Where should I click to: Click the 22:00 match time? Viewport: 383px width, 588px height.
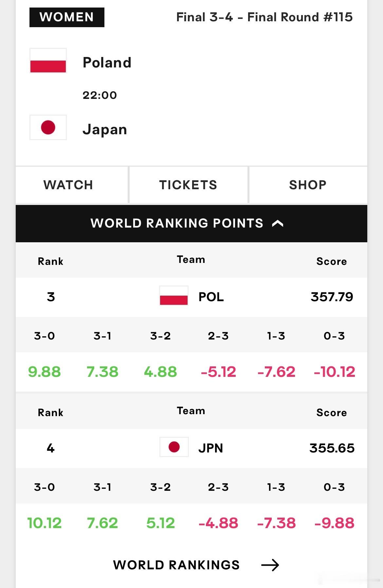pyautogui.click(x=100, y=95)
